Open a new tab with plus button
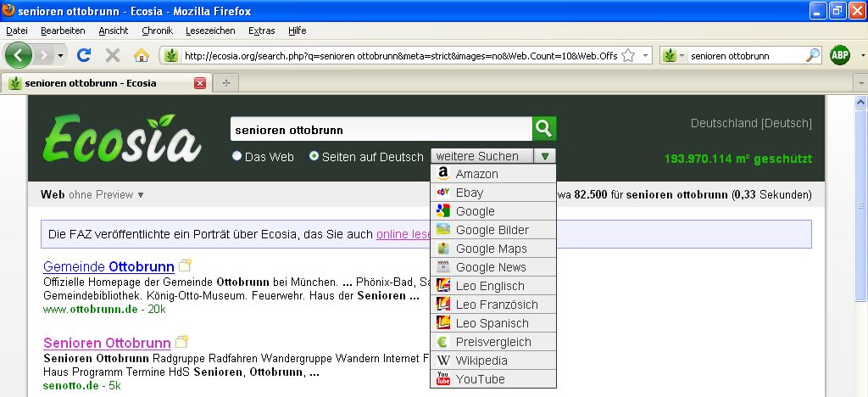 coord(225,83)
